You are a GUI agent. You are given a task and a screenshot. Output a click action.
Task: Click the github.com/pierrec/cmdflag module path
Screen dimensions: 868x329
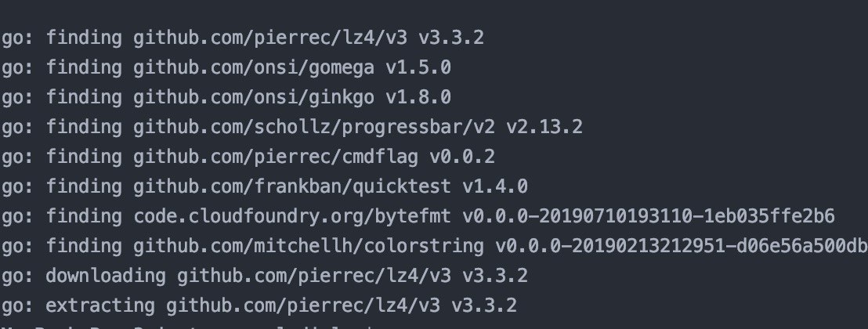(x=275, y=157)
